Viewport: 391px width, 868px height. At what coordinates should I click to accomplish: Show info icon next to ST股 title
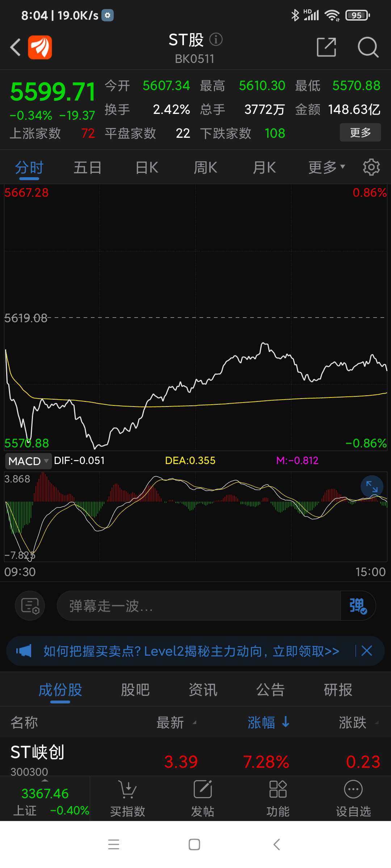pos(216,39)
